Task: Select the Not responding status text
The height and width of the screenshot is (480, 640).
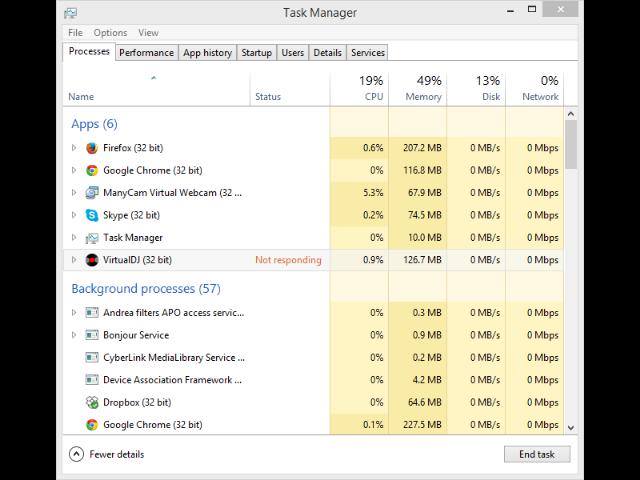Action: click(x=288, y=260)
